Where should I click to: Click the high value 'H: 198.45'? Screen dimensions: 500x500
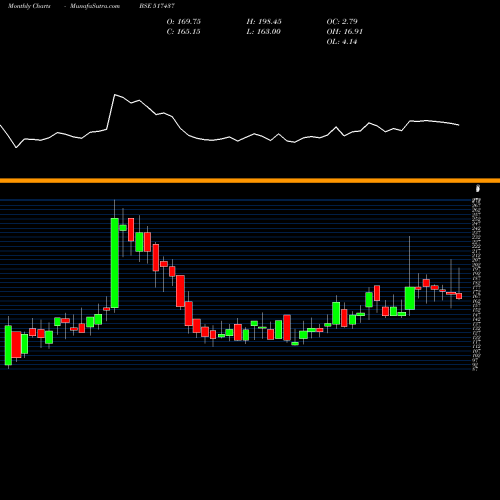tap(264, 22)
